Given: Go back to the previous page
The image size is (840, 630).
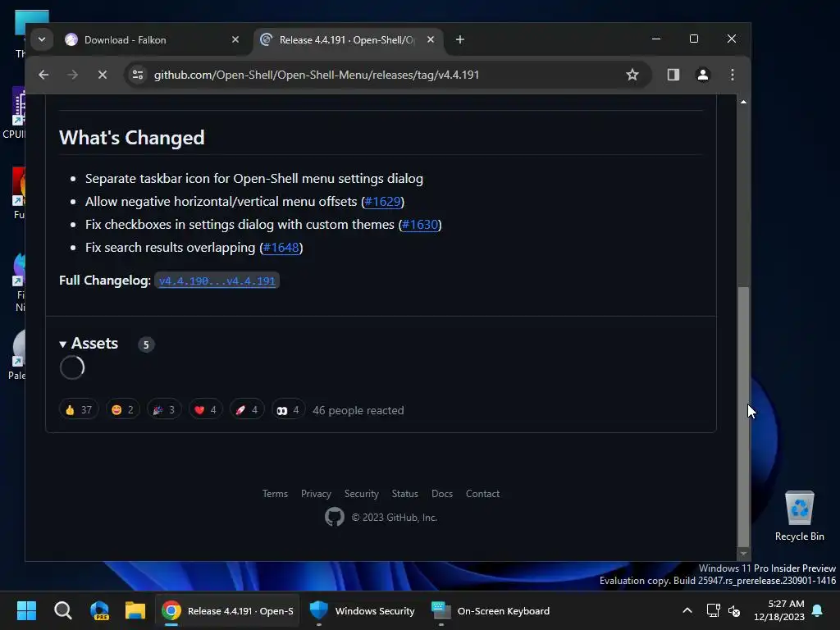Looking at the screenshot, I should click(x=43, y=75).
